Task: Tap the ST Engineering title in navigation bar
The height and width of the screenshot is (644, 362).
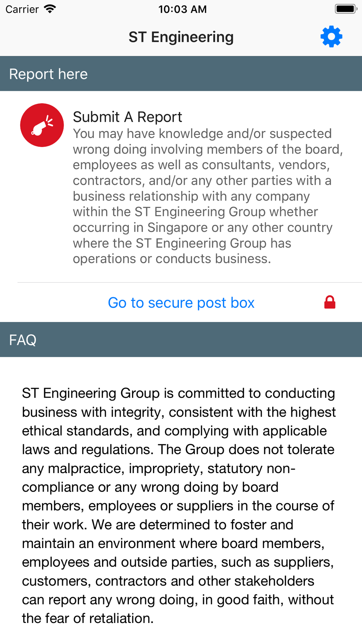Action: [x=181, y=37]
